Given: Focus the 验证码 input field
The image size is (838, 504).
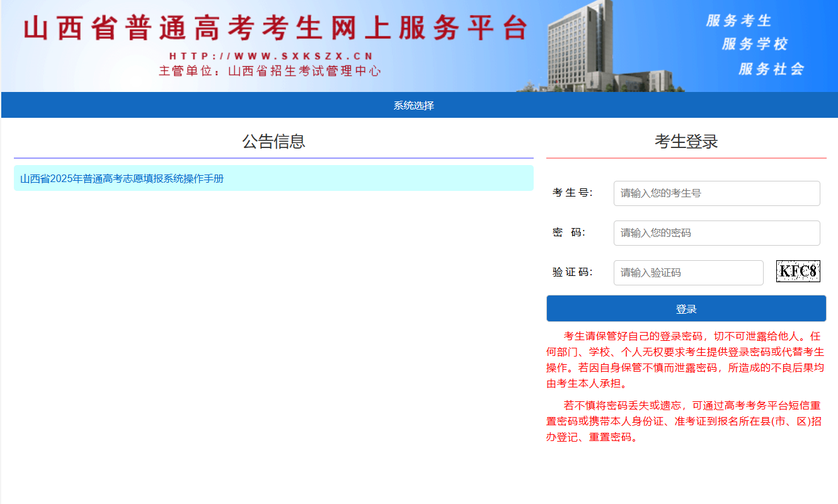Looking at the screenshot, I should pos(688,273).
